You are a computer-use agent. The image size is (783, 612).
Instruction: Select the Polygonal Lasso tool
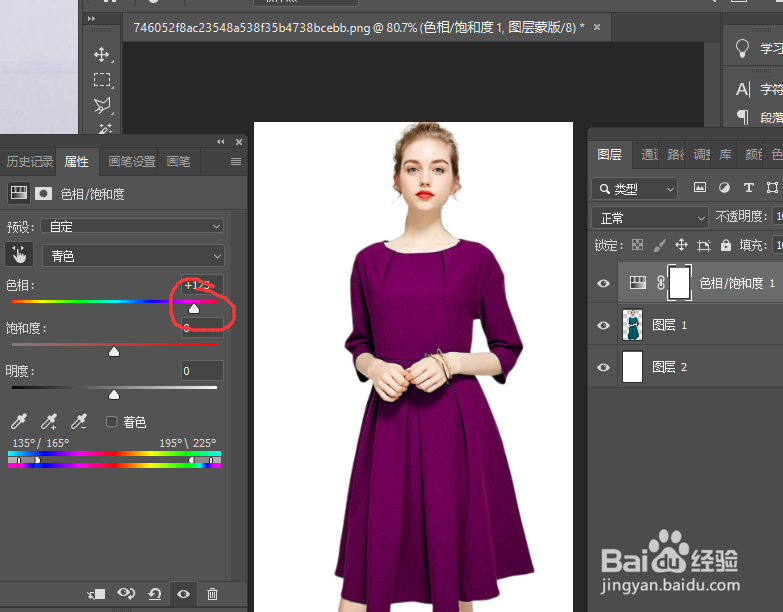pyautogui.click(x=102, y=105)
